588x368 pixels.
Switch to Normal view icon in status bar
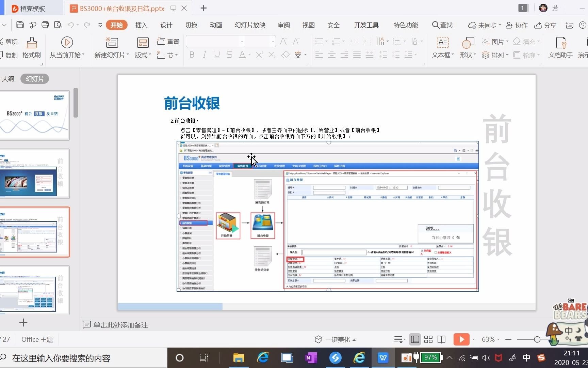coord(415,339)
